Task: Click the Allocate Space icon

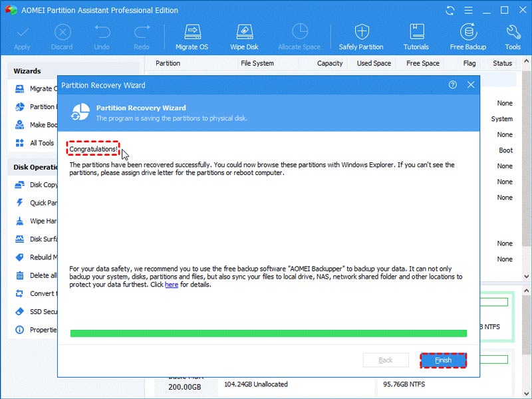Action: [300, 32]
